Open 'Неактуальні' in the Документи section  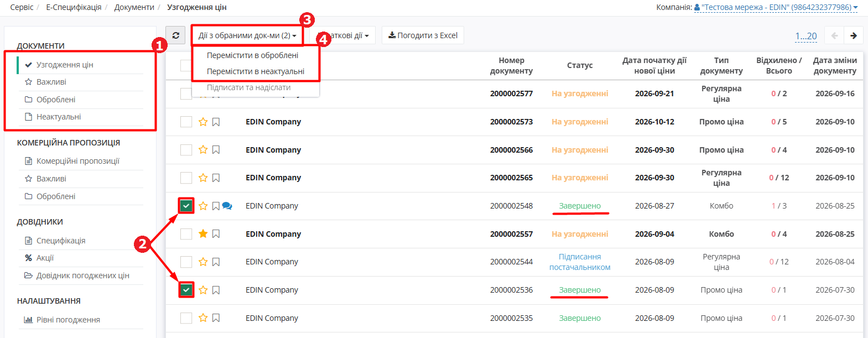click(59, 117)
